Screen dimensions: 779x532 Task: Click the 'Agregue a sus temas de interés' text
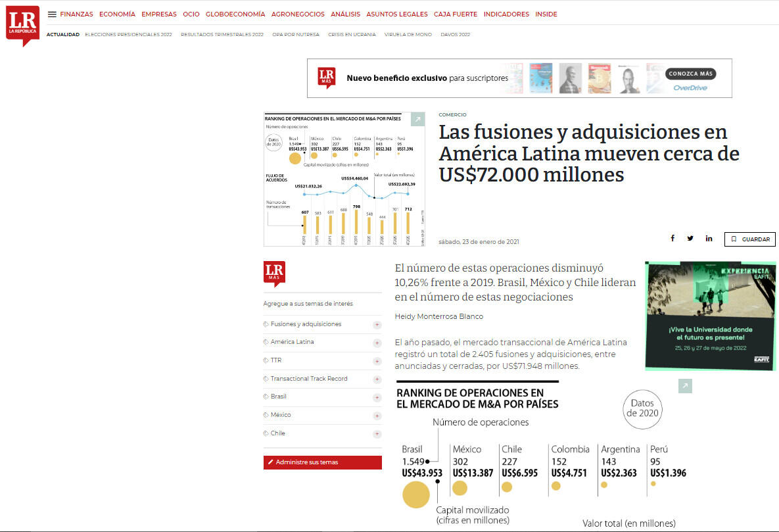[x=308, y=304]
